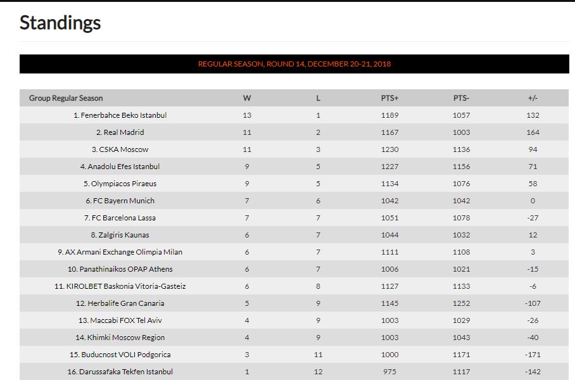
Task: Select Olympiacos Piraeus row name
Action: pos(123,184)
